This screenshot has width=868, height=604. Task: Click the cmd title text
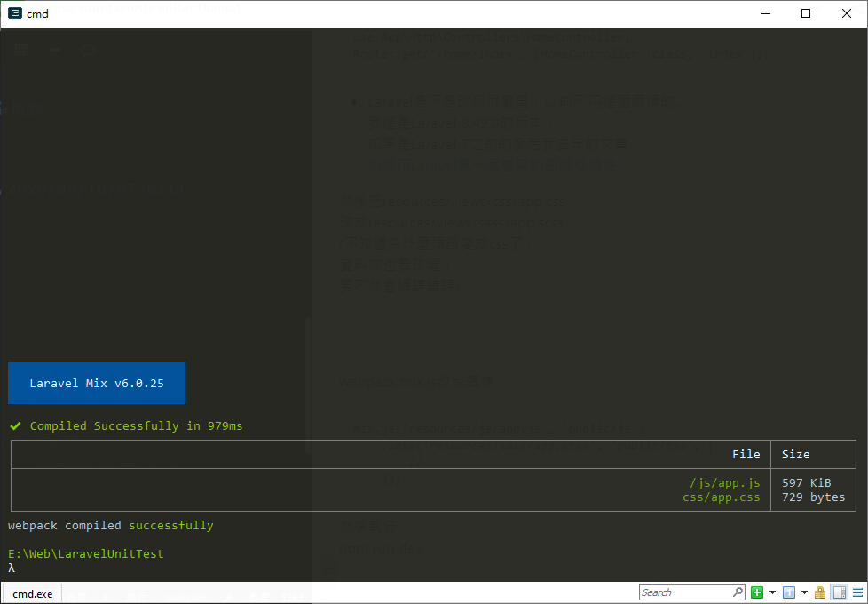coord(37,14)
